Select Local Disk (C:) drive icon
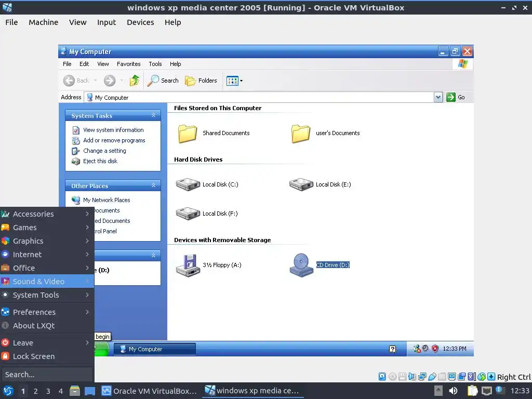The height and width of the screenshot is (399, 532). pyautogui.click(x=188, y=184)
